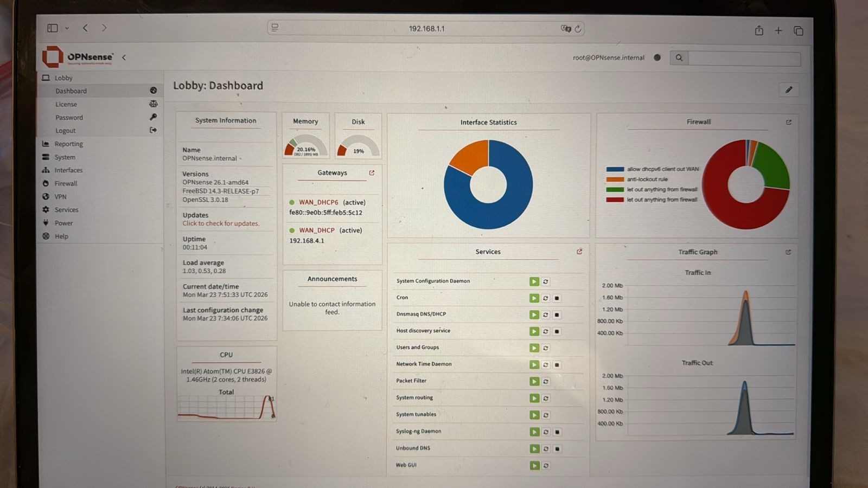This screenshot has width=868, height=488.
Task: Open the browser share menu
Action: coord(759,30)
